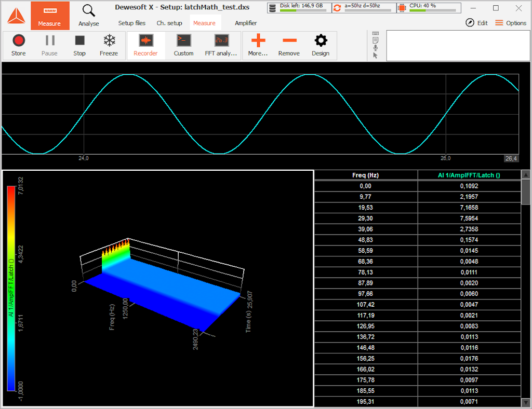532x409 pixels.
Task: Click the text note event icon
Action: click(x=375, y=40)
